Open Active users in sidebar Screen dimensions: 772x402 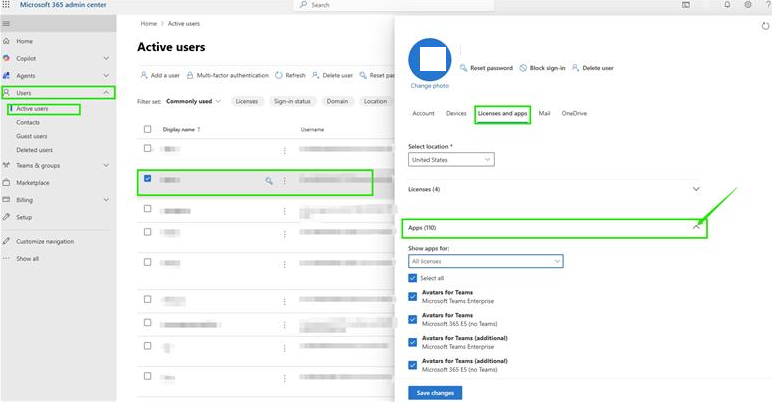coord(32,108)
